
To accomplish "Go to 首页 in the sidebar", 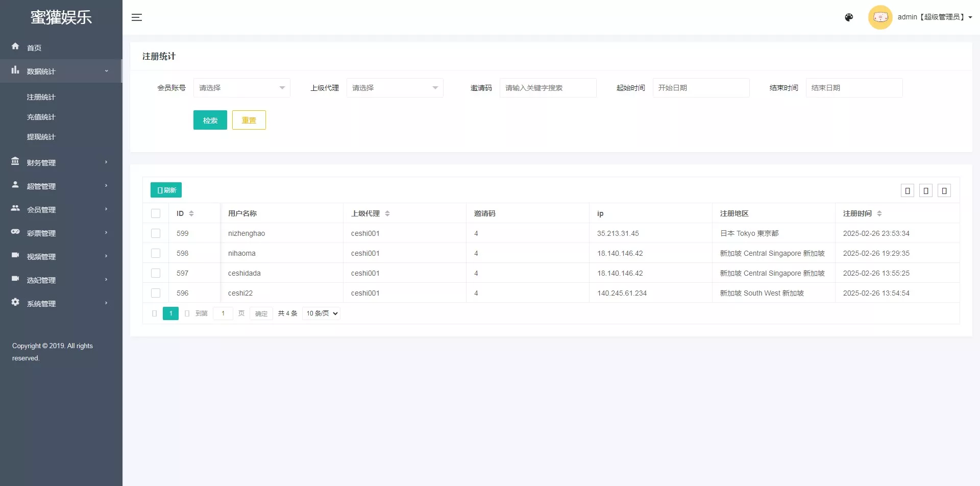I will (x=34, y=47).
